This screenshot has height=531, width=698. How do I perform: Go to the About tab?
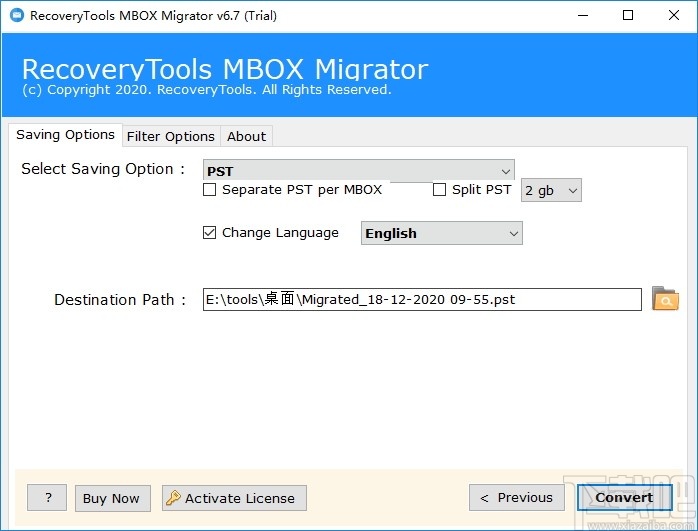[x=247, y=136]
